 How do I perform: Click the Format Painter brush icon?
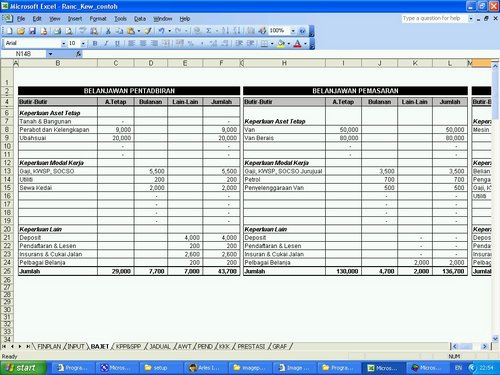[x=148, y=31]
